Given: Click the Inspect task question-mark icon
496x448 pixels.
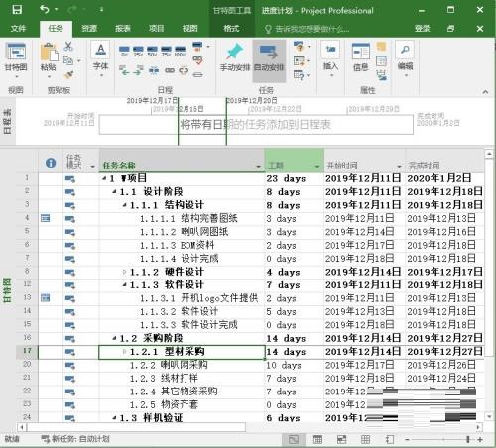Looking at the screenshot, I should click(x=299, y=46).
